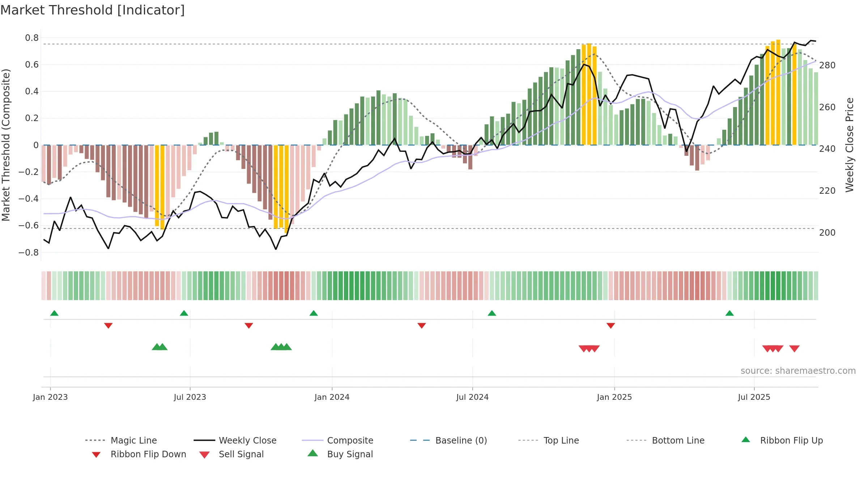The image size is (868, 488).
Task: Click the ribbon flip up triangle just before Jul 2023
Action: coord(184,313)
